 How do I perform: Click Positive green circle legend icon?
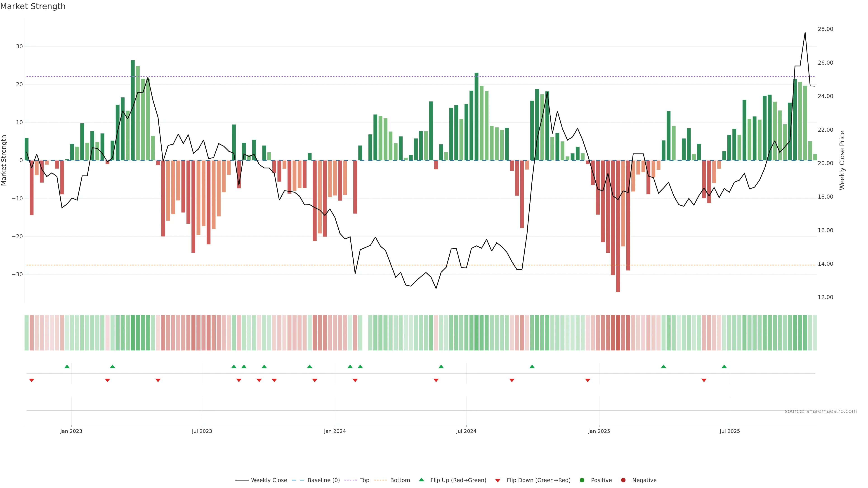(582, 480)
